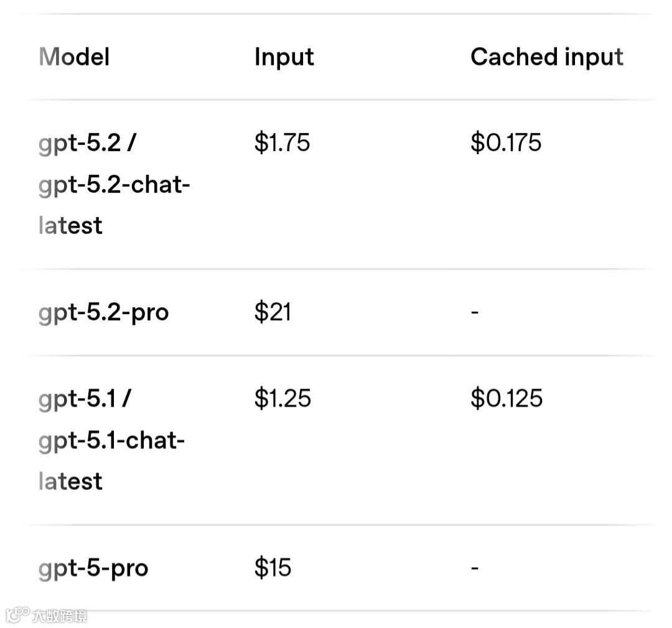
Task: Click the $15 input price
Action: pos(273,568)
